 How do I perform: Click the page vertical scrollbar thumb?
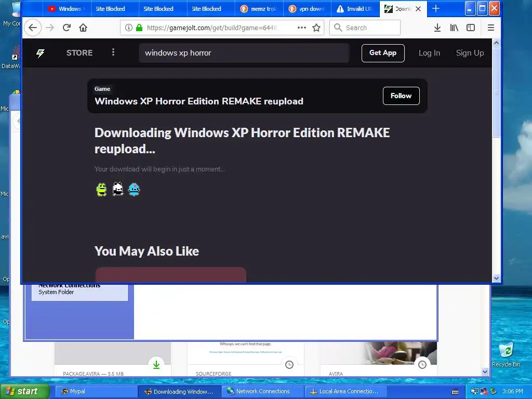point(496,91)
